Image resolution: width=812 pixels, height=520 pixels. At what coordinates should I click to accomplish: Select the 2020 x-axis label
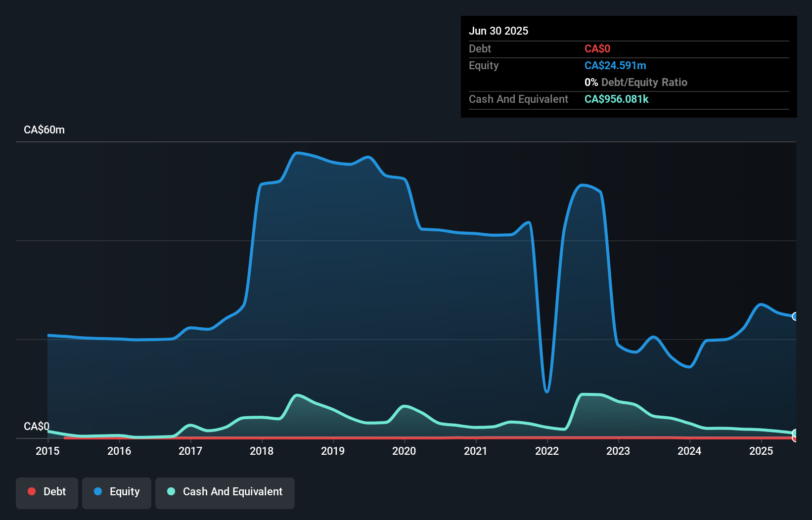click(404, 451)
